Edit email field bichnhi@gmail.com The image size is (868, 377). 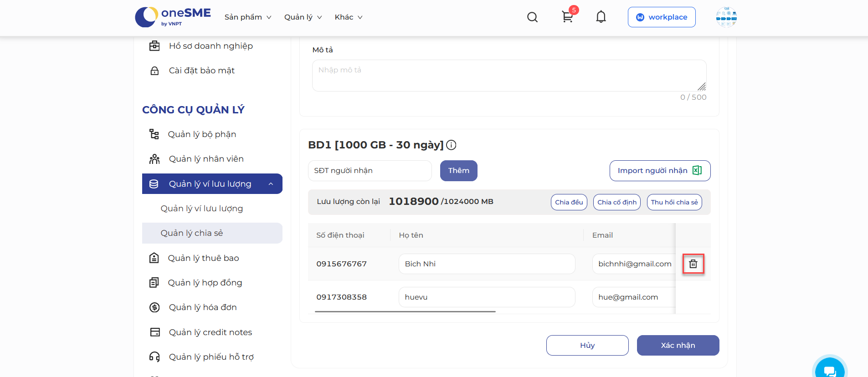[x=634, y=264]
